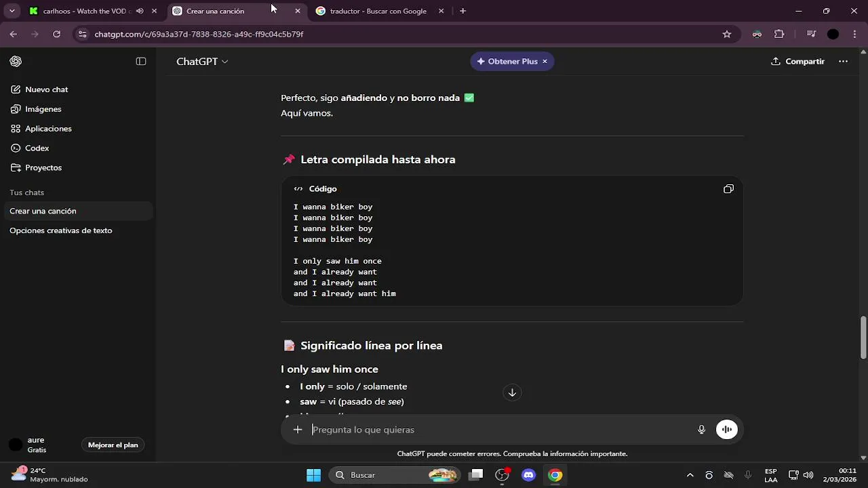
Task: Open the three-dot conversation options menu
Action: (x=843, y=62)
